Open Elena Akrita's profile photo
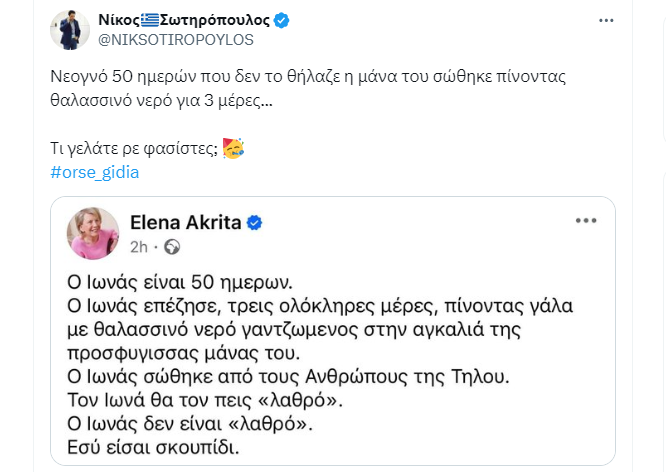Screen dimensions: 666x472 click(x=92, y=234)
